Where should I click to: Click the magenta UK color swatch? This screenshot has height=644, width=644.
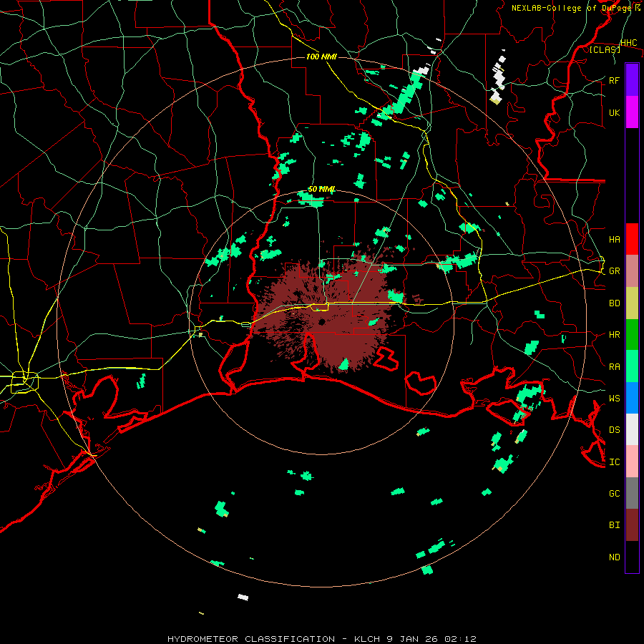pos(632,112)
